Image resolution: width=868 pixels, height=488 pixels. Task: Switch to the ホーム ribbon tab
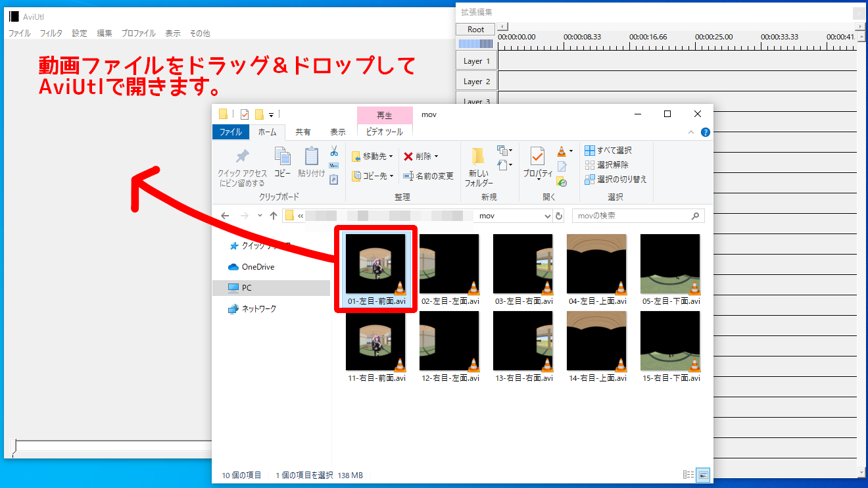267,132
